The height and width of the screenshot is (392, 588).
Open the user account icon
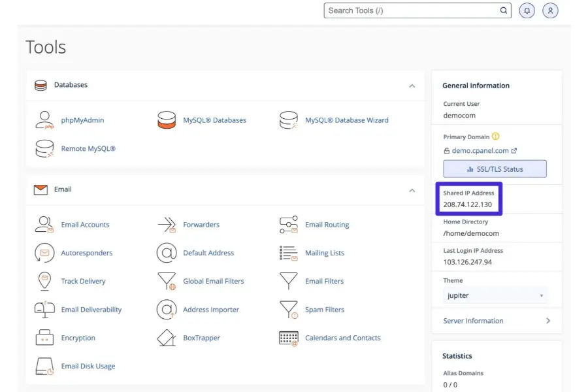coord(550,10)
